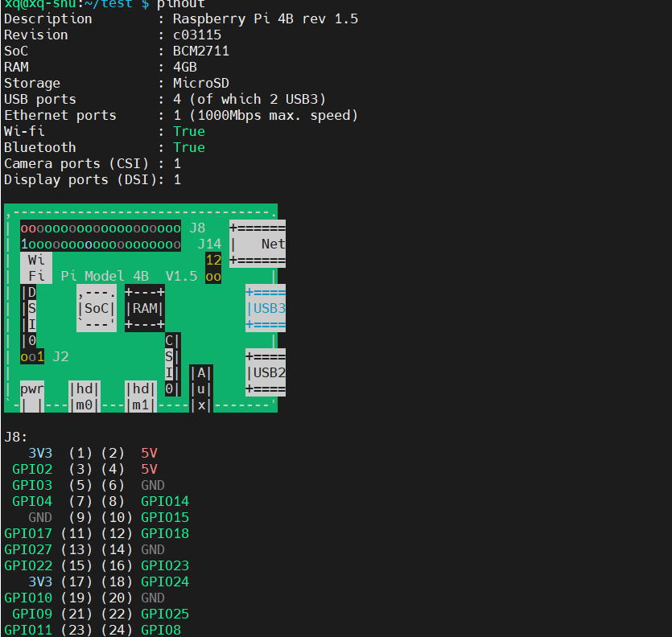Select the USB3 port block on the board
The image size is (672, 637).
point(266,308)
